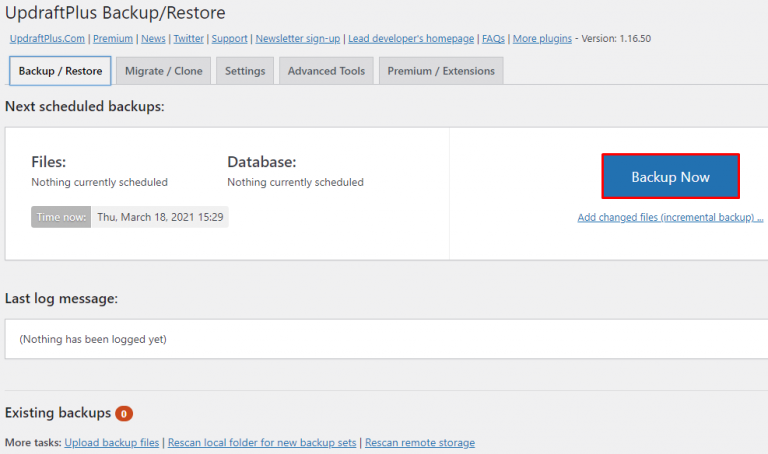Click the Support link

click(229, 39)
